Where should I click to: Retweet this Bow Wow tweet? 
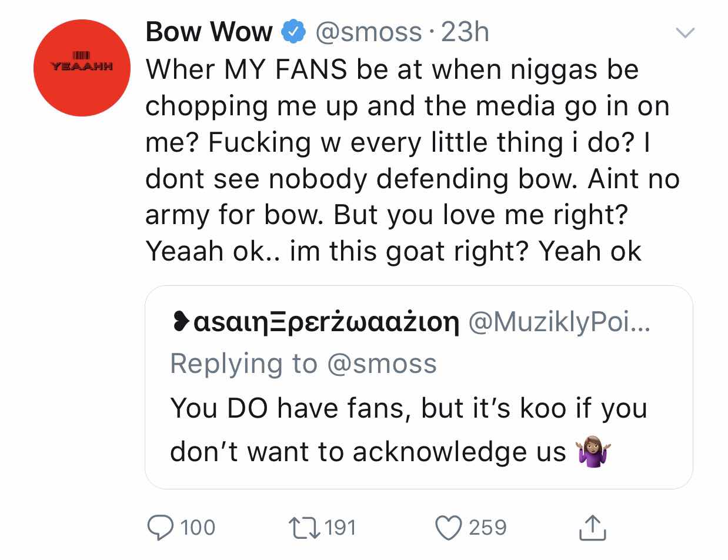pyautogui.click(x=304, y=528)
